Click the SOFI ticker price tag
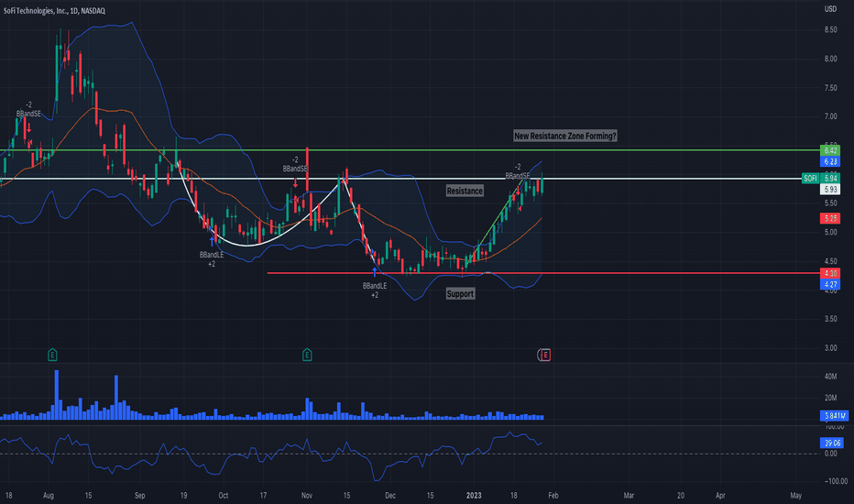 810,178
